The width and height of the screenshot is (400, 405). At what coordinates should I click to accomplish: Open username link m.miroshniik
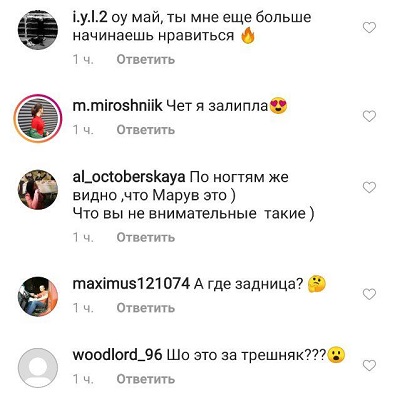(117, 106)
